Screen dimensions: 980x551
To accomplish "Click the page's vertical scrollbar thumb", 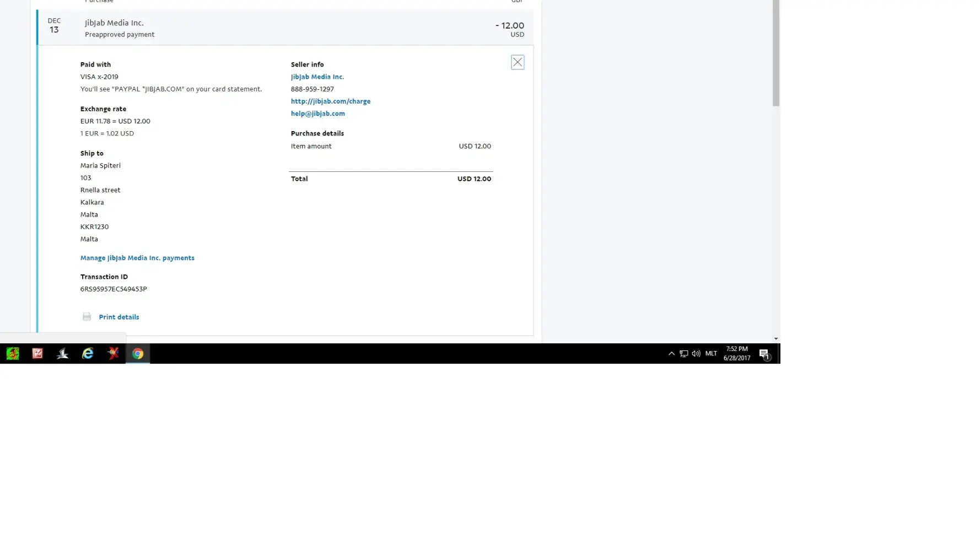I will pos(776,53).
